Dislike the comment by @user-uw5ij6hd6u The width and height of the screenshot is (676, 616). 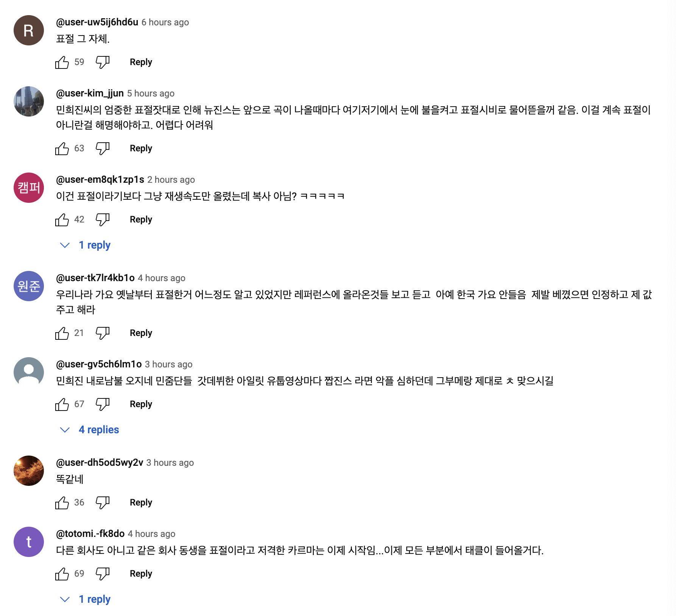point(102,62)
